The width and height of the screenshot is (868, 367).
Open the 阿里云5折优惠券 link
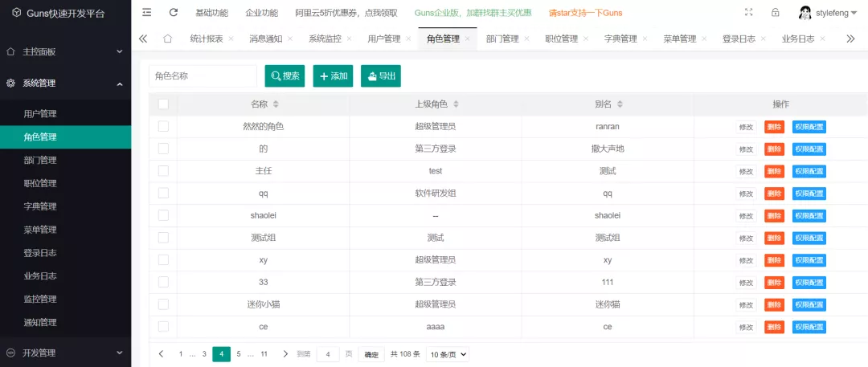coord(346,13)
